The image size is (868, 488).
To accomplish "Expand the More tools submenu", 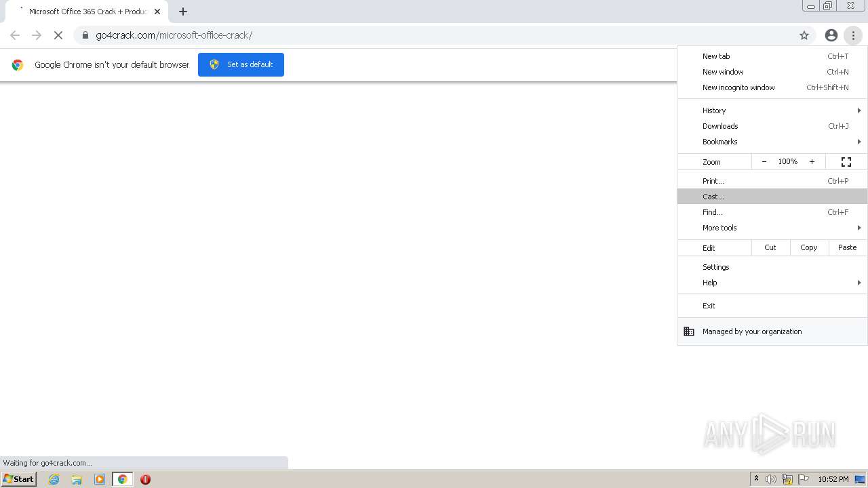I will click(x=772, y=228).
